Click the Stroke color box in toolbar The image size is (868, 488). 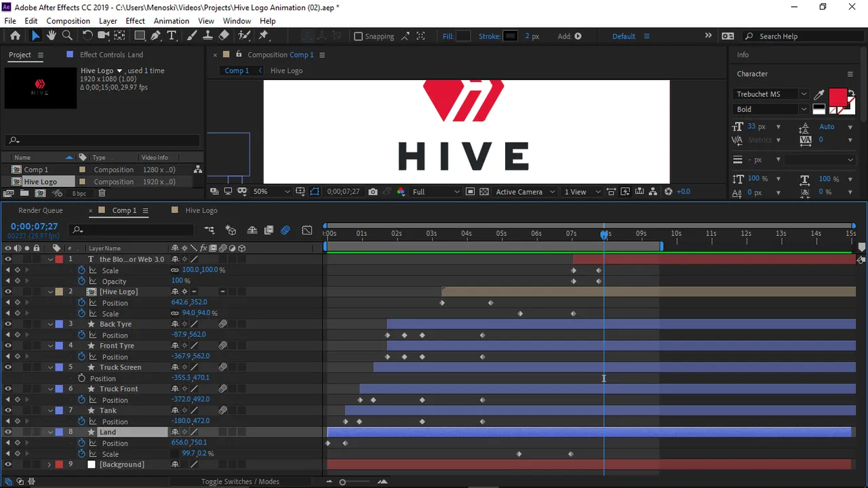click(511, 37)
